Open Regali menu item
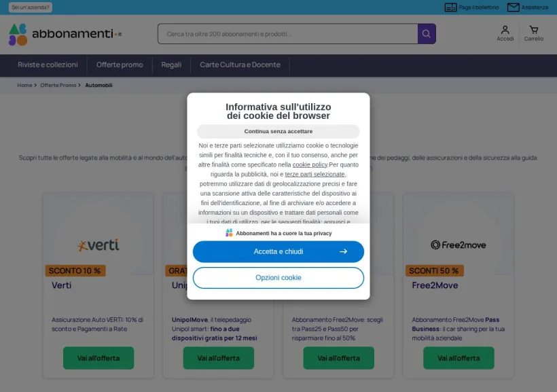Screen dimensions: 557x392 (x=171, y=65)
